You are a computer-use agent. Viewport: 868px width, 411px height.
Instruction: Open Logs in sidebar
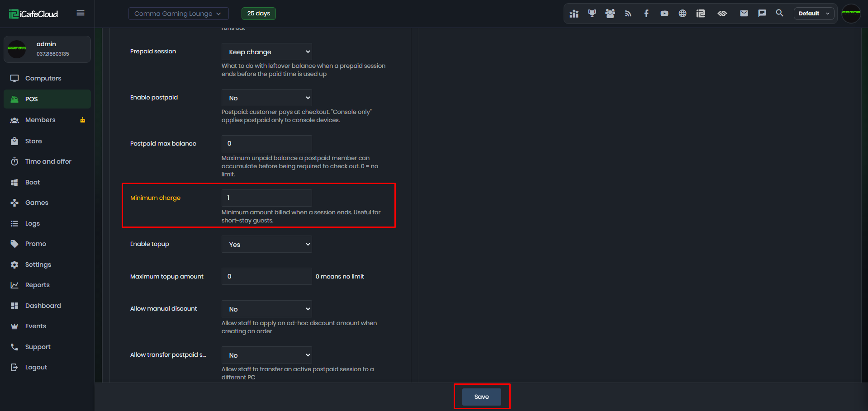[x=47, y=223]
